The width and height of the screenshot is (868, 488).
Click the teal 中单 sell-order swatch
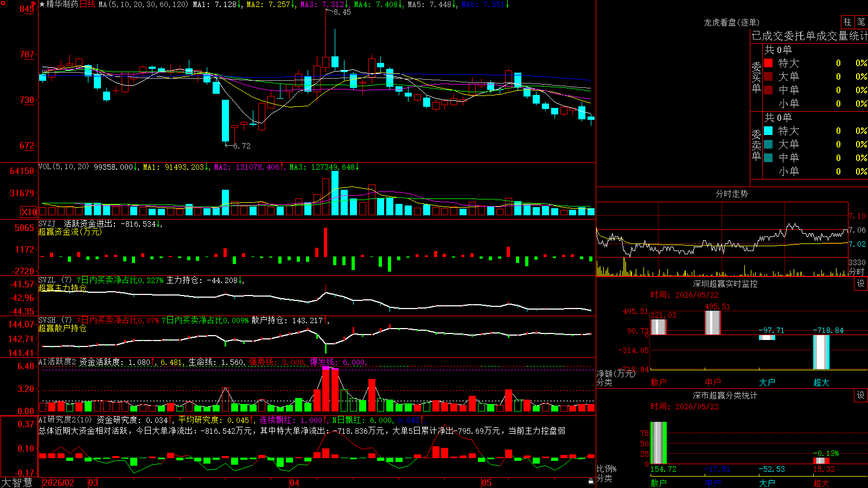[768, 158]
